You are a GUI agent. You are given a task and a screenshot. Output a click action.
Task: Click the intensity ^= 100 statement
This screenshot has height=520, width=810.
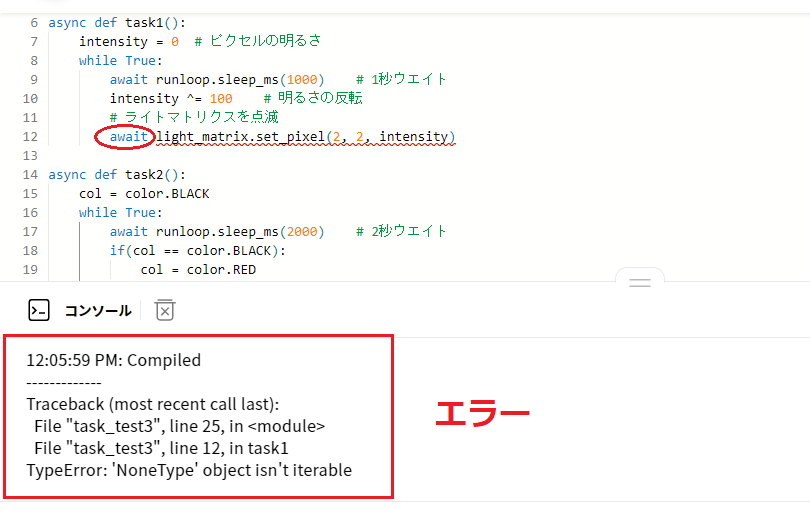171,99
